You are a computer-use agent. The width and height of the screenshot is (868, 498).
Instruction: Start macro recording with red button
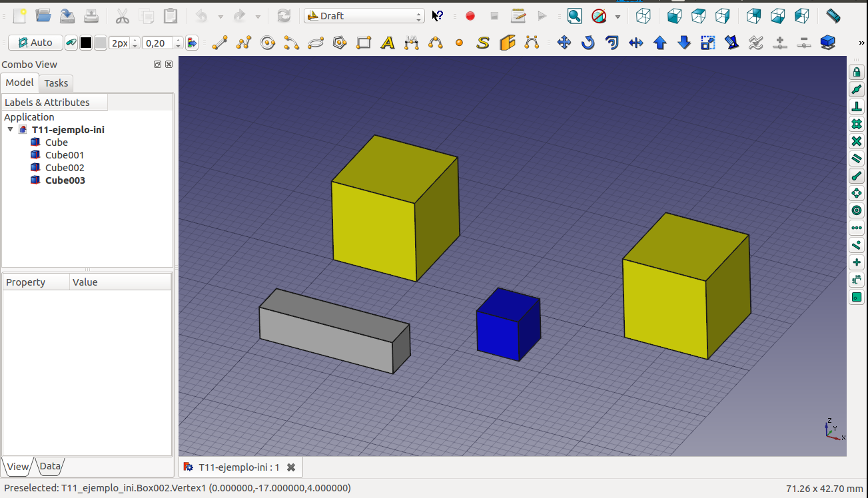tap(470, 16)
